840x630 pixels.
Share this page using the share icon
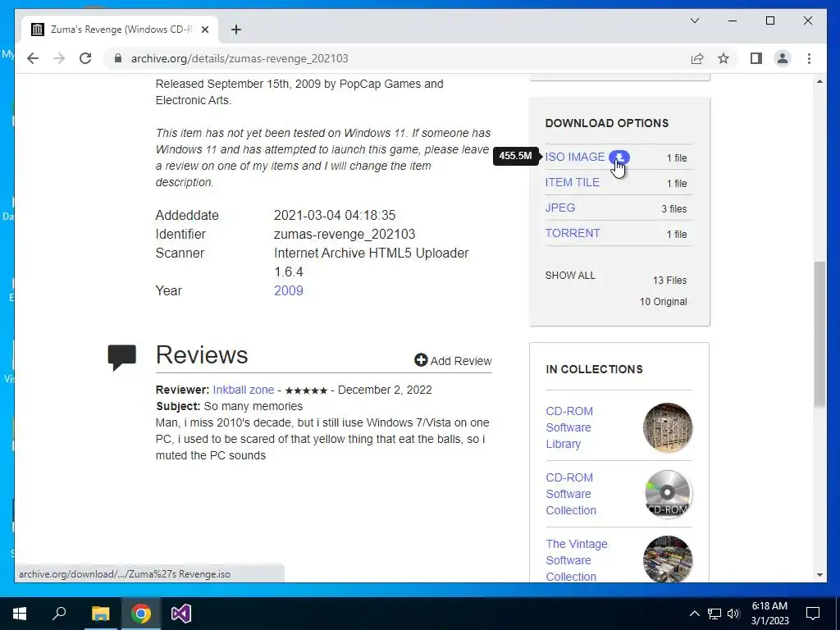pyautogui.click(x=697, y=58)
